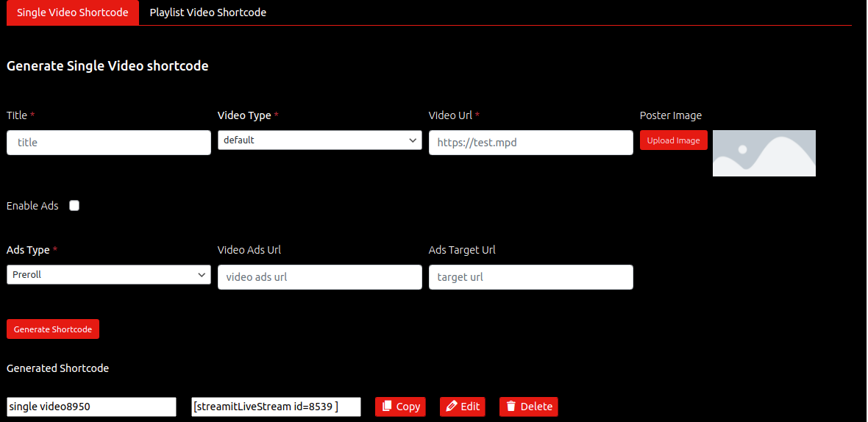Image resolution: width=868 pixels, height=422 pixels.
Task: Delete the single video8950 shortcode
Action: coord(529,407)
